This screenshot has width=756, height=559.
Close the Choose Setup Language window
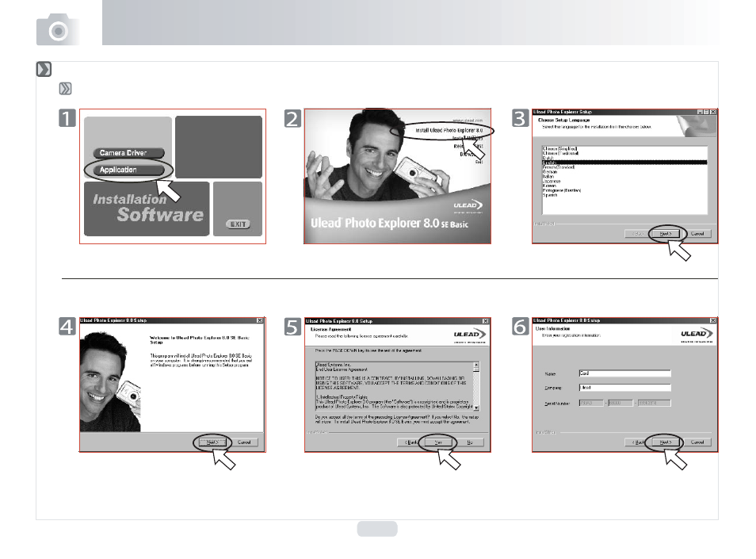click(x=713, y=112)
